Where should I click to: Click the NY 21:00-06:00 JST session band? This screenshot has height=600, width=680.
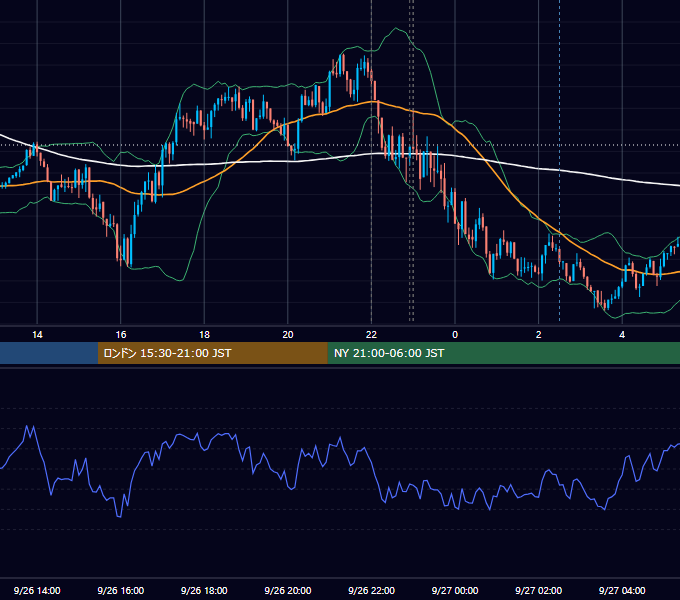coord(503,353)
